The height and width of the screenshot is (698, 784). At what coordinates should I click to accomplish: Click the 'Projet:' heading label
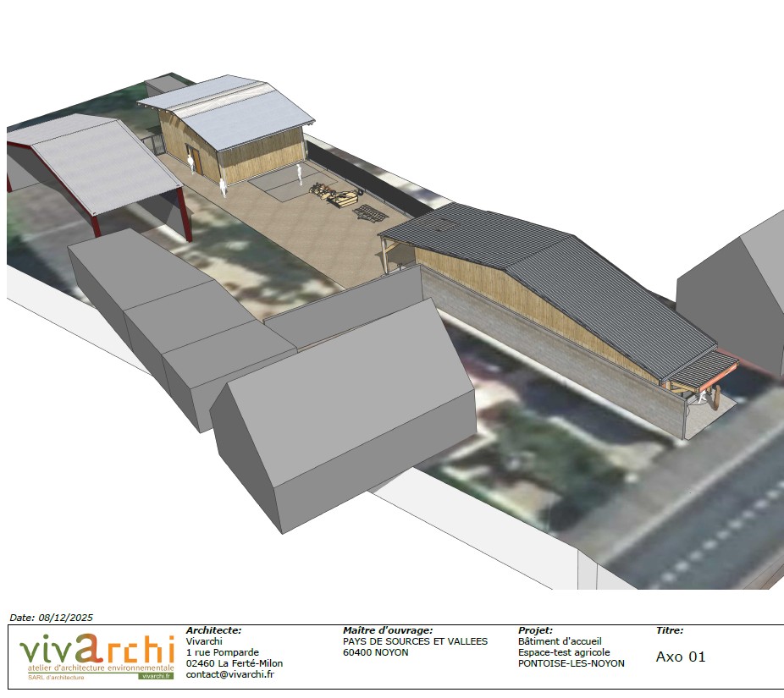click(535, 630)
